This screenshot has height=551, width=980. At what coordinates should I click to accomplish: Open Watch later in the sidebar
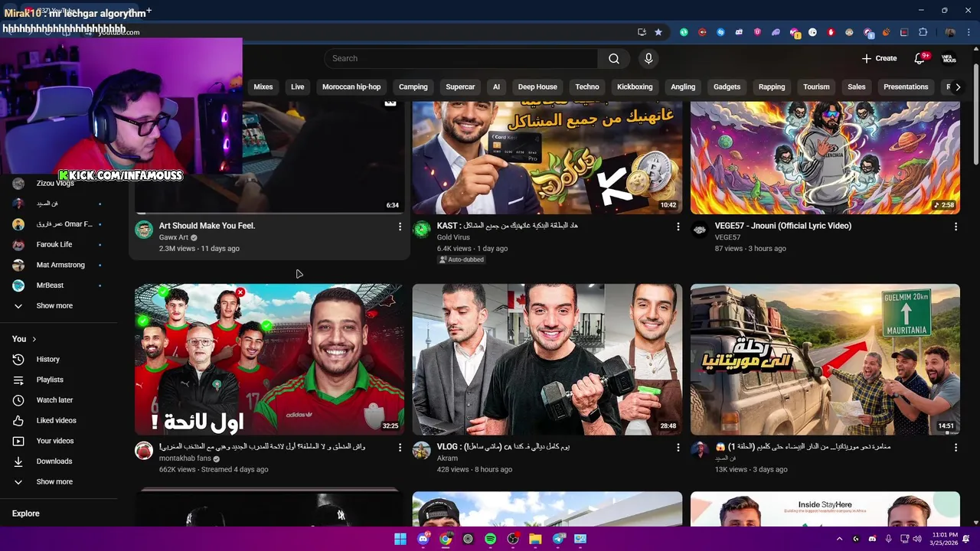58,399
